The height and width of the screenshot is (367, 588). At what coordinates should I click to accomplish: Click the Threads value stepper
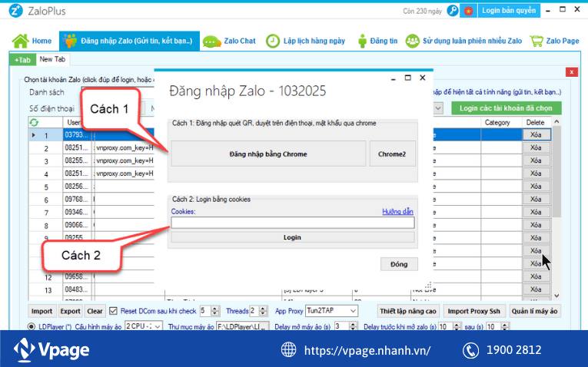click(263, 311)
